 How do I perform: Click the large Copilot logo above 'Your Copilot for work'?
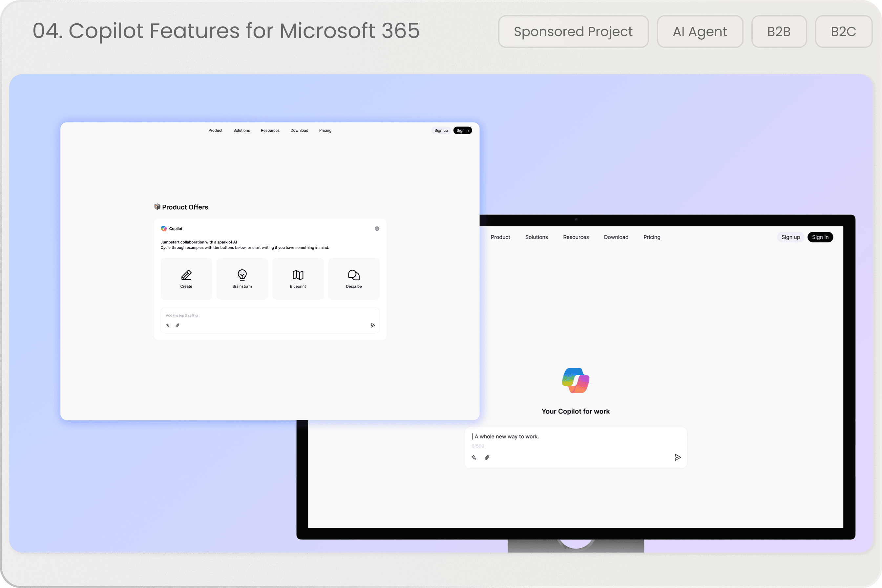click(576, 381)
